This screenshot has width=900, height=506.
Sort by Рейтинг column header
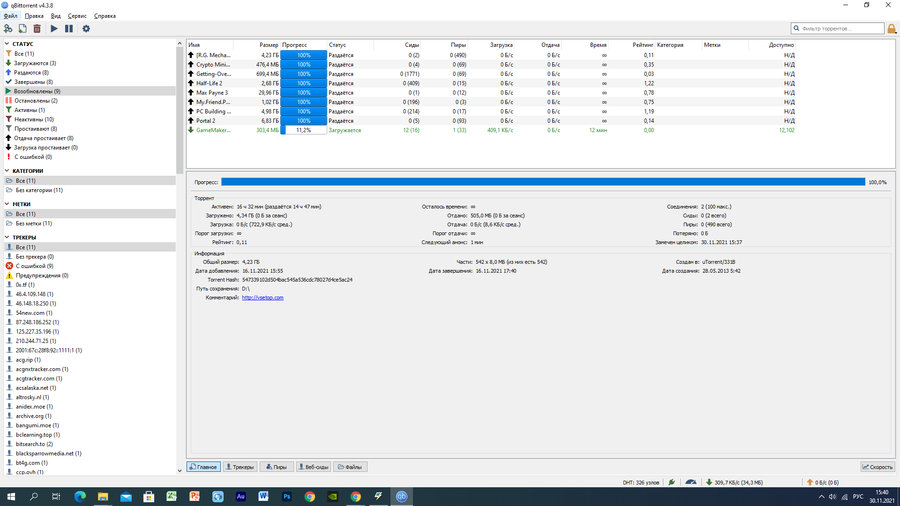pos(631,45)
